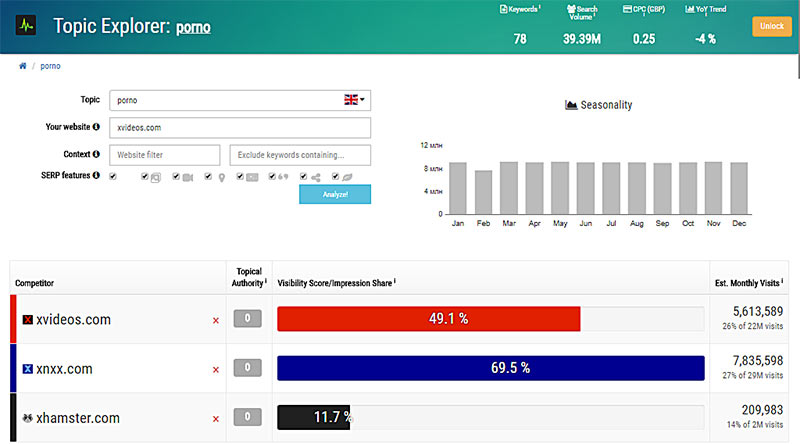Click the xvideos.com favicon
This screenshot has width=800, height=444.
tap(28, 319)
